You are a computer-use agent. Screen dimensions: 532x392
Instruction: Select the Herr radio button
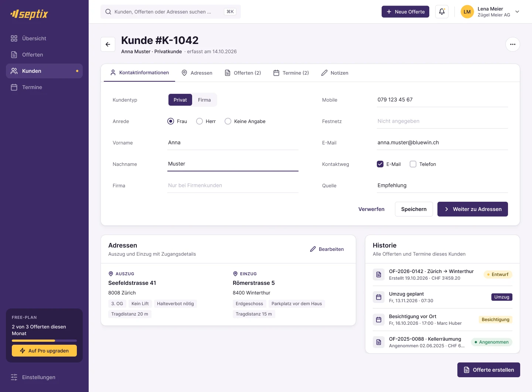[199, 121]
